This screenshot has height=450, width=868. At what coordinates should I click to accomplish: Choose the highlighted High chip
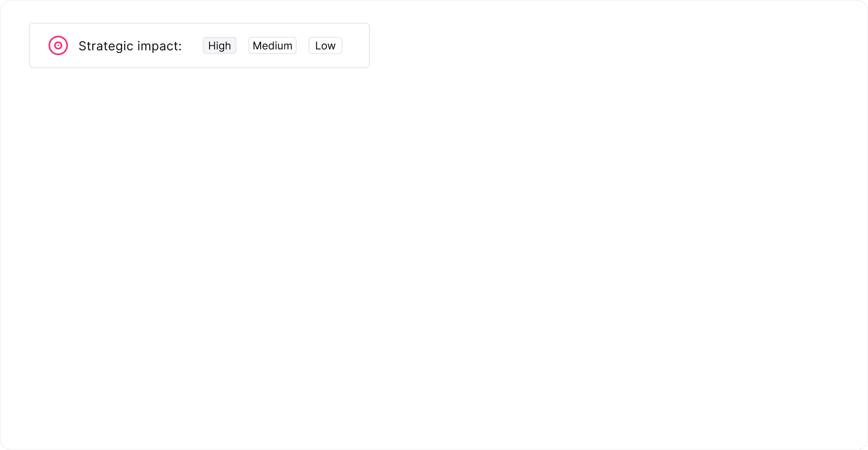[220, 45]
